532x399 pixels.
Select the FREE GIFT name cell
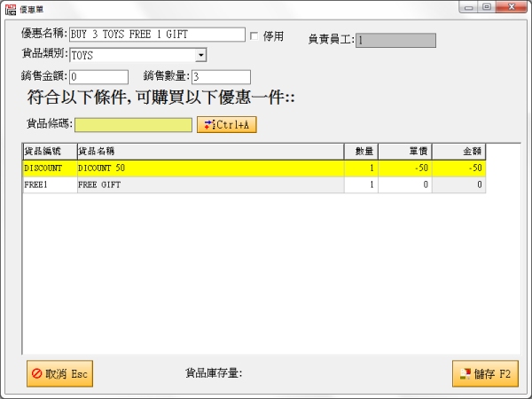(211, 184)
